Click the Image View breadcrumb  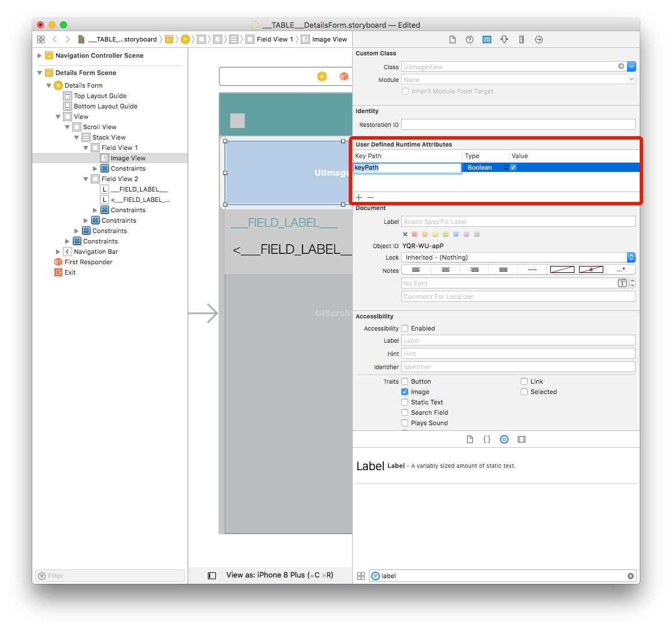coord(324,39)
